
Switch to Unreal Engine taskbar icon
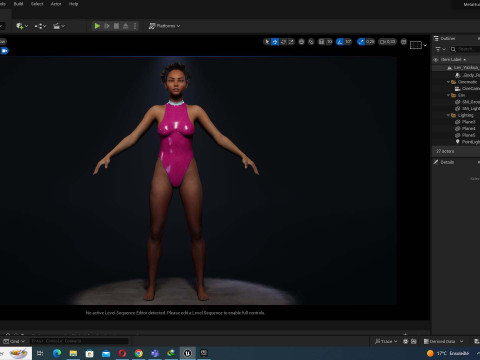[x=187, y=353]
